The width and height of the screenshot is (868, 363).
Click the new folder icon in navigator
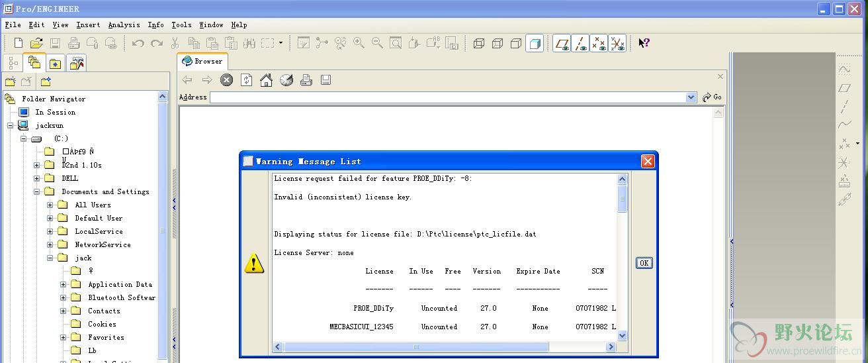point(11,82)
